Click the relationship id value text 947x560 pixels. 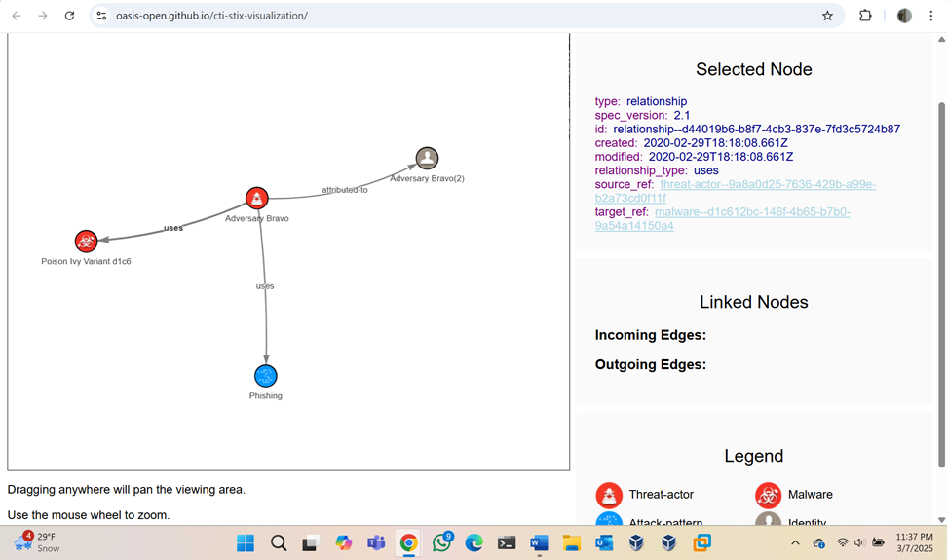[x=757, y=130]
